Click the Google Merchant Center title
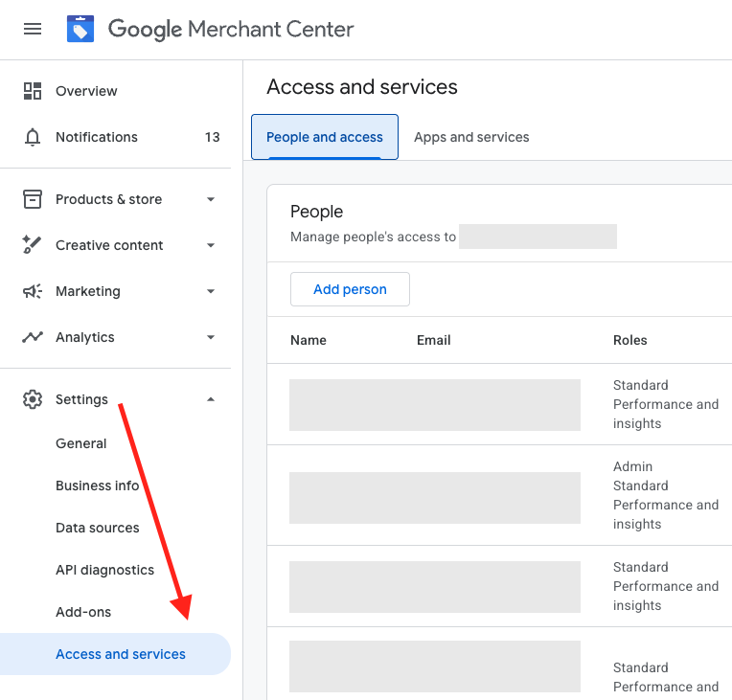732x700 pixels. tap(231, 30)
